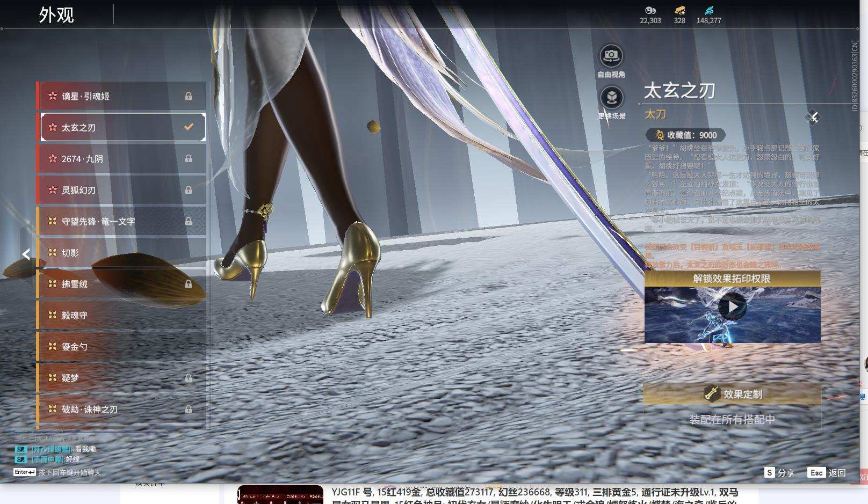The height and width of the screenshot is (504, 868).
Task: Click the change scene (更换场景) icon
Action: coord(611,98)
